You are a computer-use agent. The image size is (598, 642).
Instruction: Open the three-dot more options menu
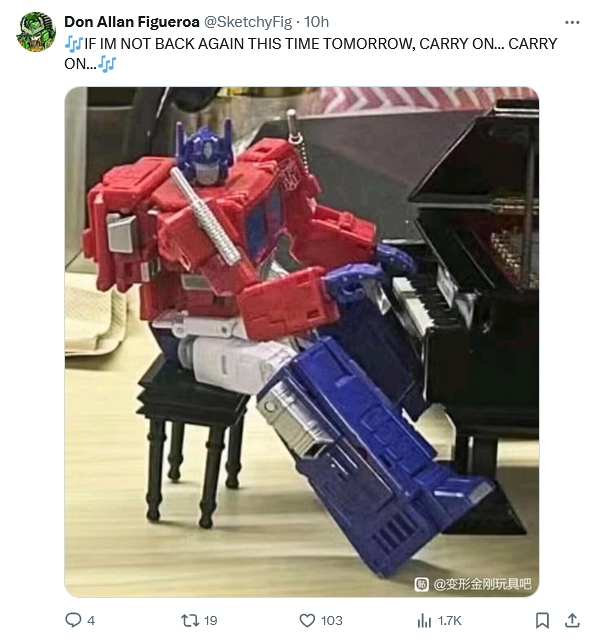[x=572, y=22]
